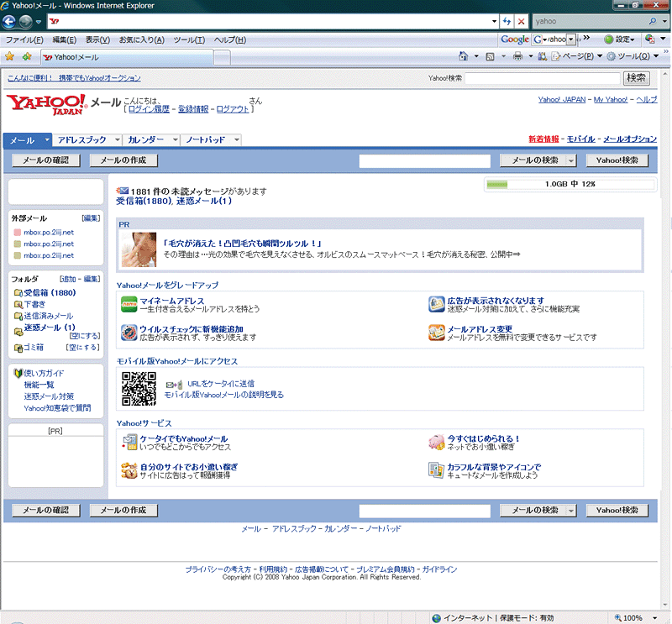Click the 使い方ガイド beginner mark icon
The image size is (672, 624).
(18, 373)
